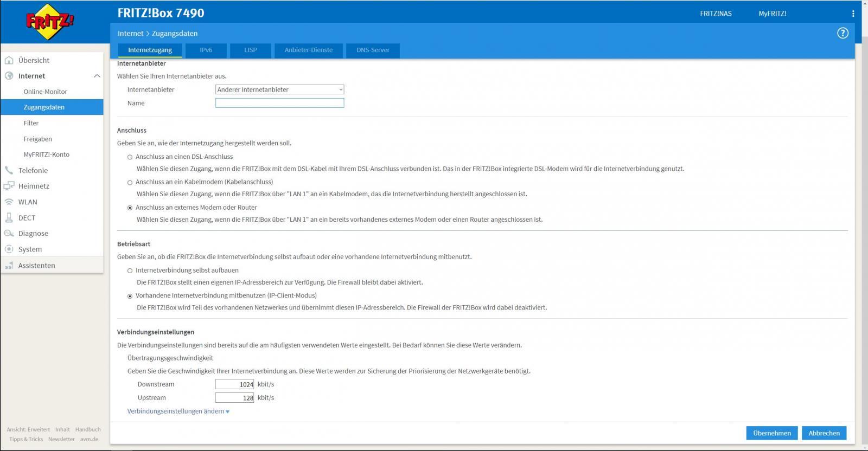The image size is (868, 451).
Task: Open Zugangsdaten in the sidebar
Action: pos(52,107)
